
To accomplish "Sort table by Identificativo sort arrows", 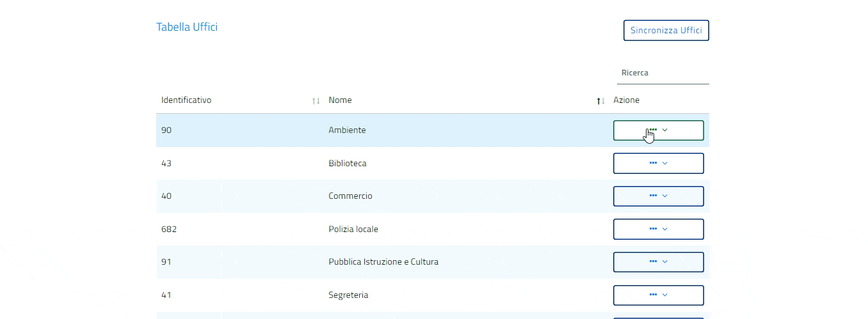I will [x=316, y=101].
